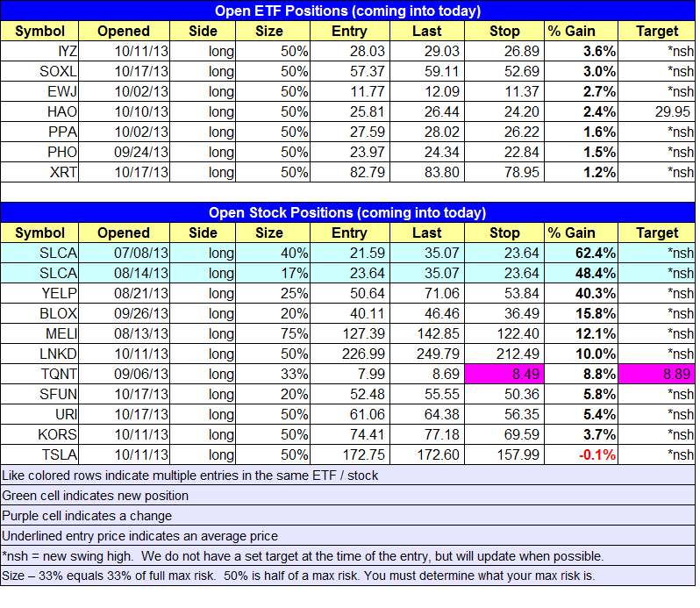The image size is (700, 608).
Task: Click the Open Stock Positions title
Action: [x=347, y=212]
